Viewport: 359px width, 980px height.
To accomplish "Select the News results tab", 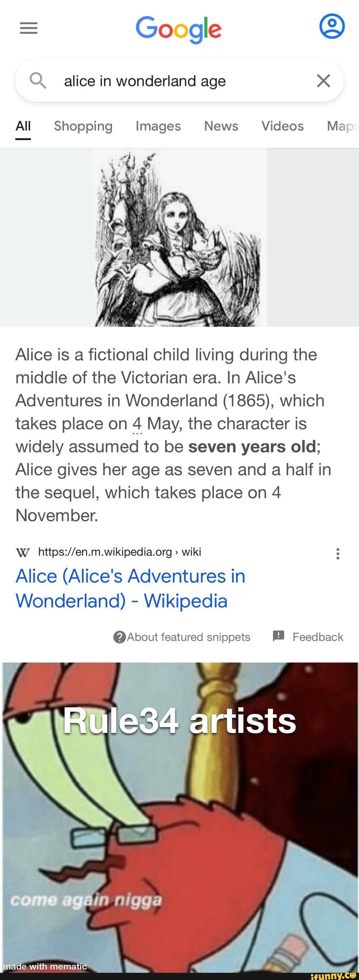I will click(x=221, y=126).
